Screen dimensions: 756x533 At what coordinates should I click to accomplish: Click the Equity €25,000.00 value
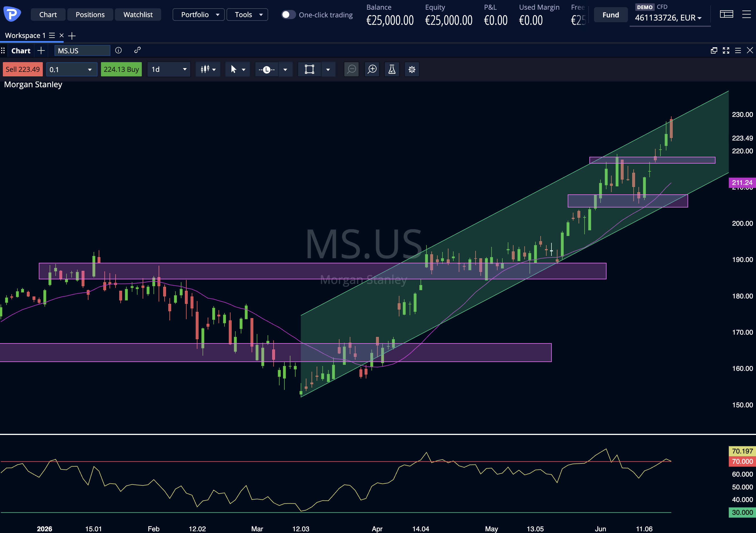click(x=449, y=21)
